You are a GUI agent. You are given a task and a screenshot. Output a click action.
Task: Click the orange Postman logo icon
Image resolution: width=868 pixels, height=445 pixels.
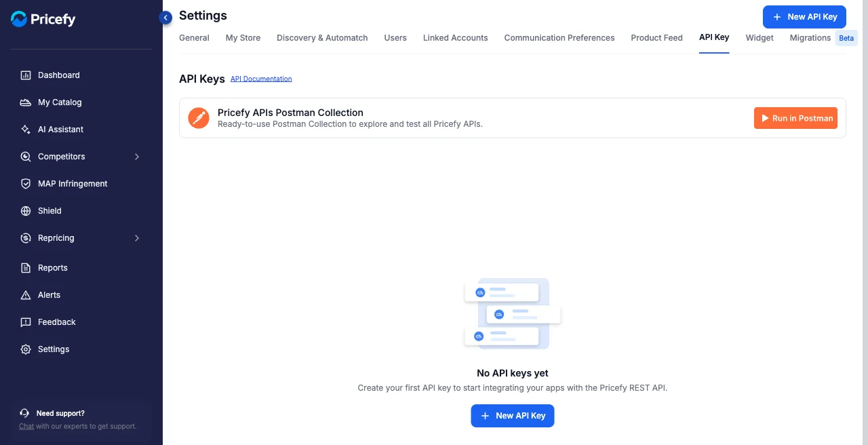tap(199, 118)
